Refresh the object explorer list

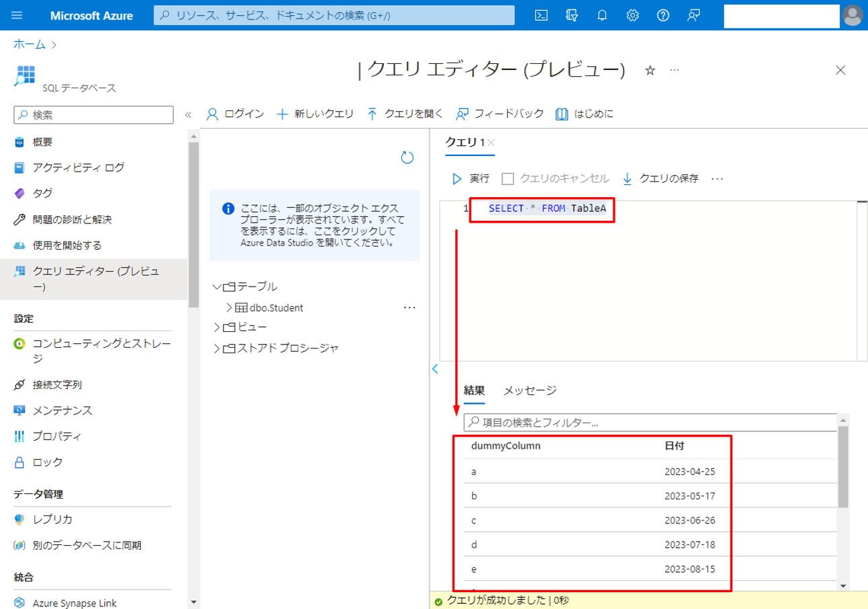[407, 157]
